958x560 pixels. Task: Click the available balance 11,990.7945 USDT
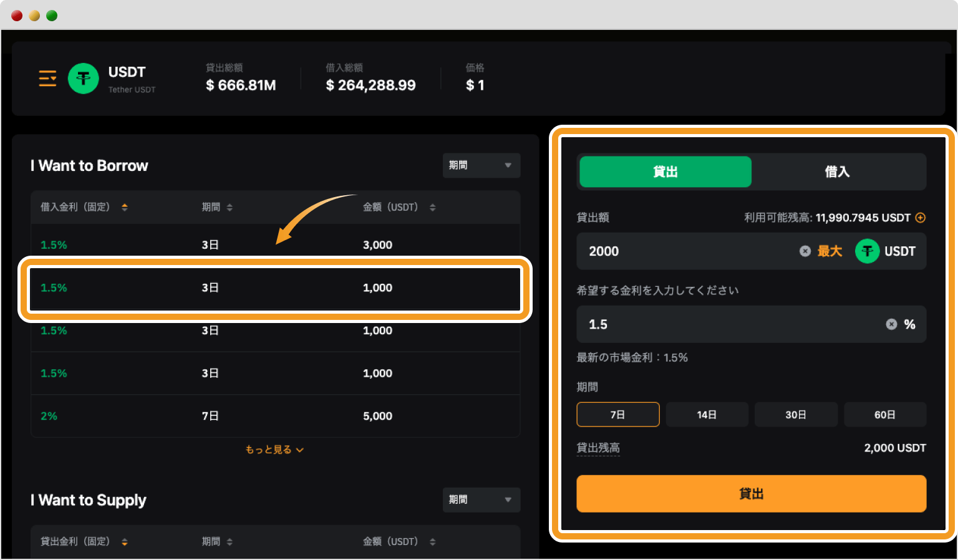click(x=863, y=218)
